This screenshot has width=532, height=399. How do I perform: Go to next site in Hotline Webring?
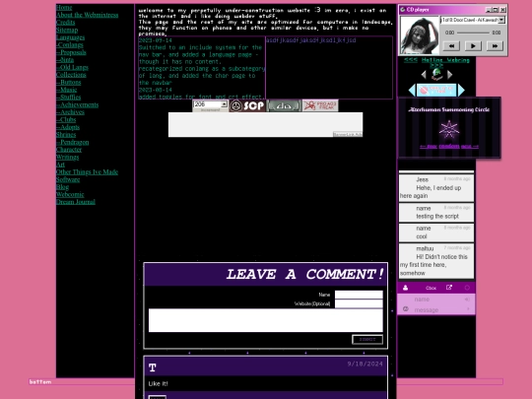coord(449,74)
